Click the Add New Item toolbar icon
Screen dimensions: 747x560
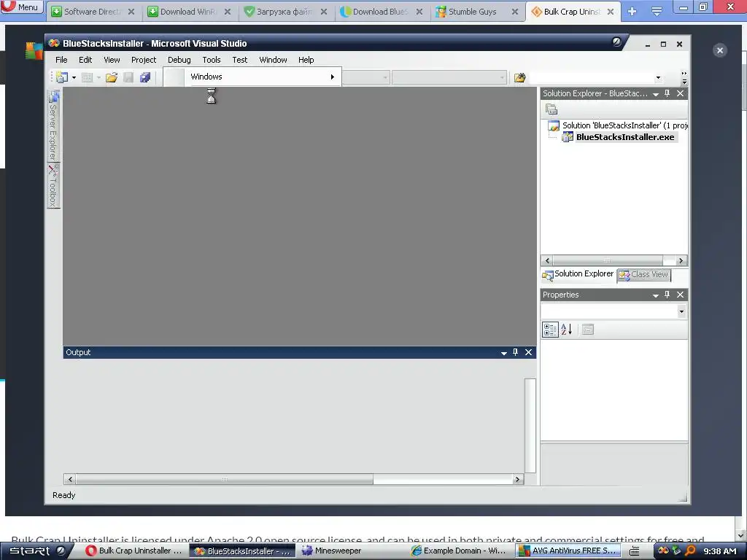[x=88, y=77]
